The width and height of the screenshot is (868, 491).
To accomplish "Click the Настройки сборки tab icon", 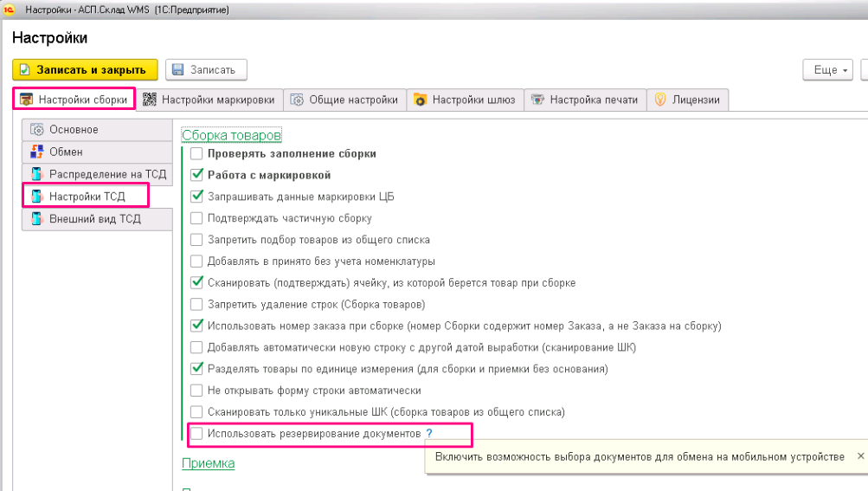I will [x=26, y=100].
